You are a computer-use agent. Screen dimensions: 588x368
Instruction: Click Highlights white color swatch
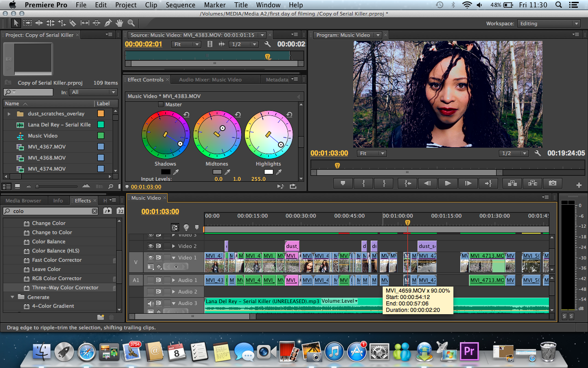pos(268,172)
